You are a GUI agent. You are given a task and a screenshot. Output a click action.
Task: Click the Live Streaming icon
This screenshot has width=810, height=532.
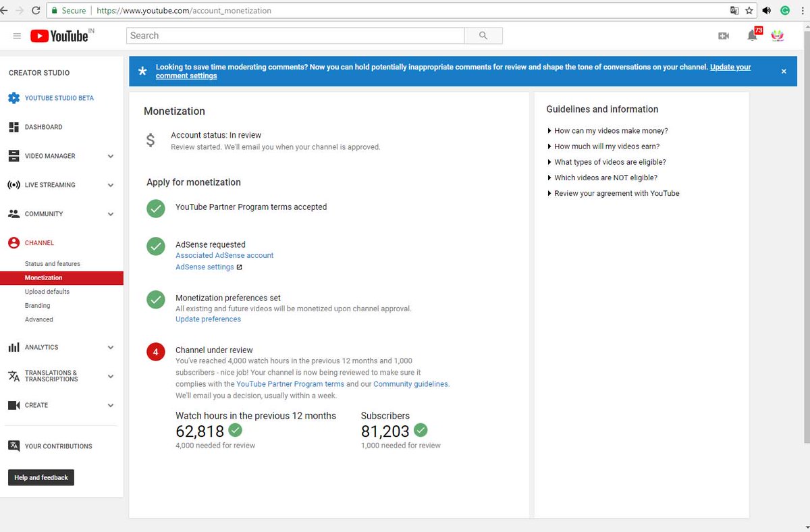coord(13,185)
